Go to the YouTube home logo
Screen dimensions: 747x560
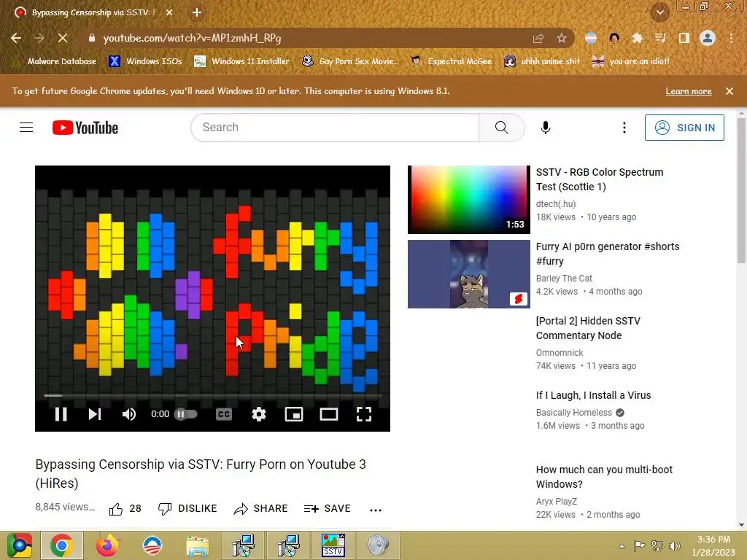pyautogui.click(x=85, y=128)
